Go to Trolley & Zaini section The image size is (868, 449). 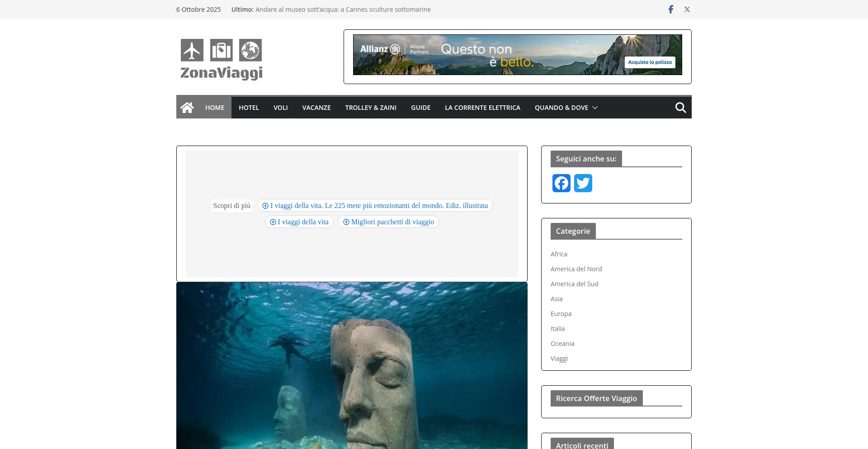371,108
